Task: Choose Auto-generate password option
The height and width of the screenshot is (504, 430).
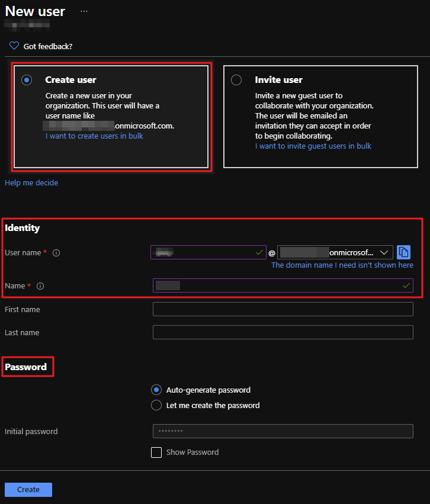Action: (156, 390)
